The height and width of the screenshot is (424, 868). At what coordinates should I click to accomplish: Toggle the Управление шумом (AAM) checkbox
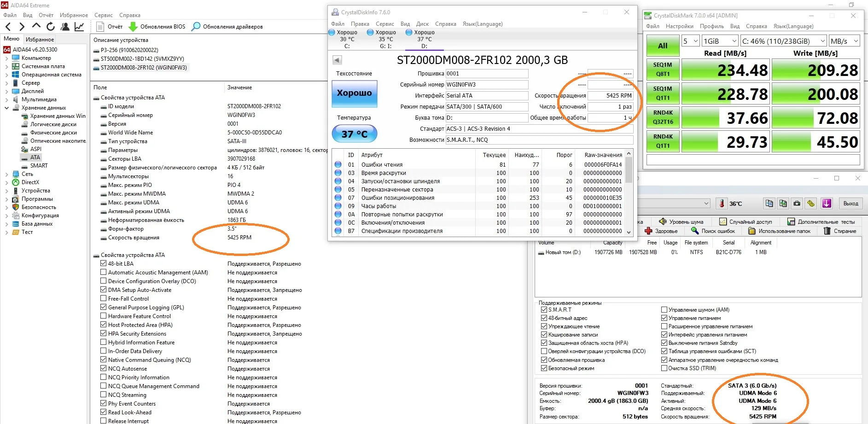coord(664,310)
